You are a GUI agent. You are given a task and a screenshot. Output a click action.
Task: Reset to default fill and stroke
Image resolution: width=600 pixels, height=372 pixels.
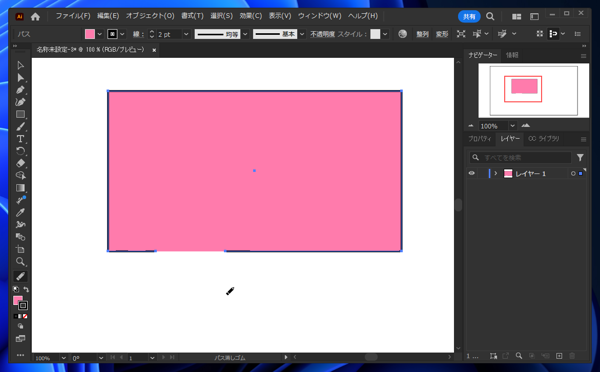coord(16,289)
